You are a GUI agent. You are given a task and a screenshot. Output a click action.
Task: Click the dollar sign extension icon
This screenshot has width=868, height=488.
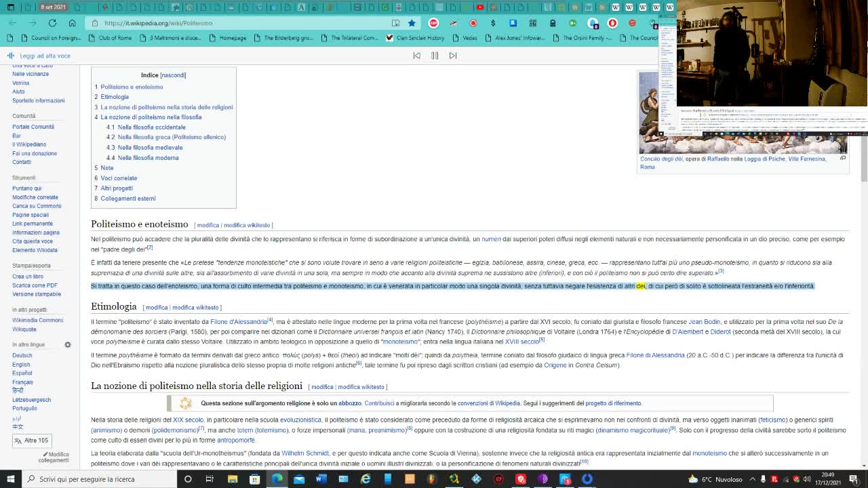click(x=493, y=23)
